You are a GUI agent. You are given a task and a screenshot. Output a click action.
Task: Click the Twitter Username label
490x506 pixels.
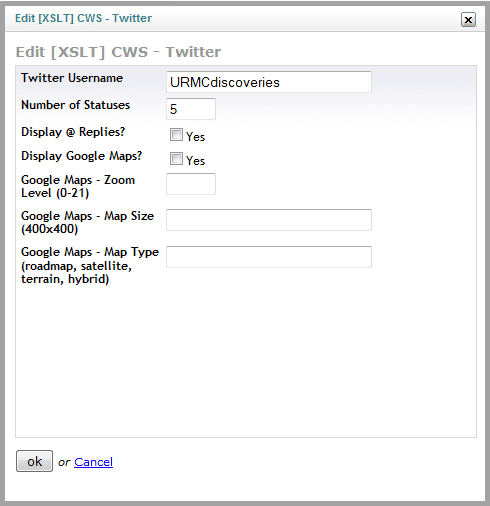tap(72, 78)
